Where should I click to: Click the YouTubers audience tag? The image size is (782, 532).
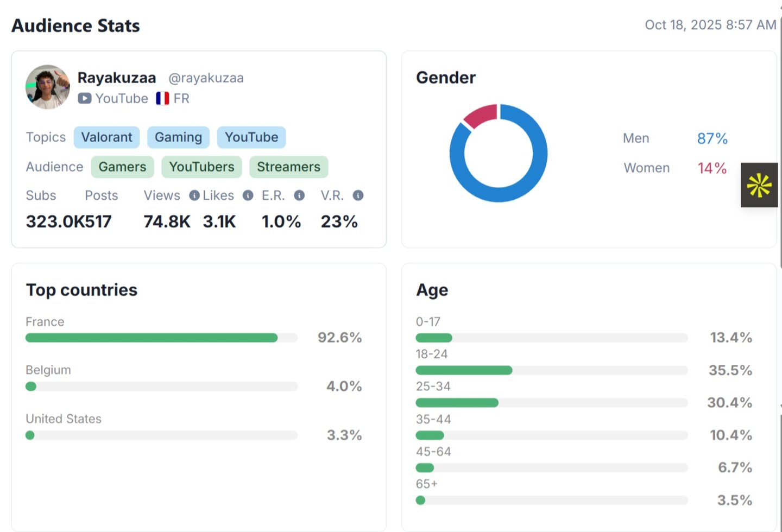pos(201,167)
